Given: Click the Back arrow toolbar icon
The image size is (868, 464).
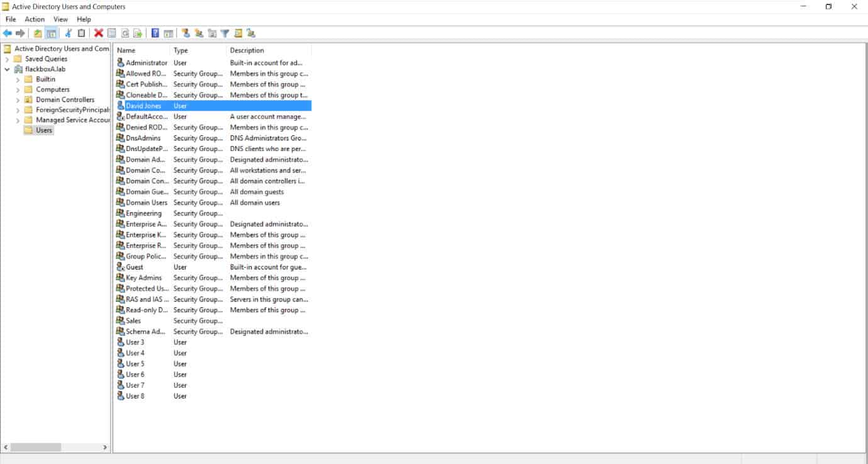Looking at the screenshot, I should (7, 33).
